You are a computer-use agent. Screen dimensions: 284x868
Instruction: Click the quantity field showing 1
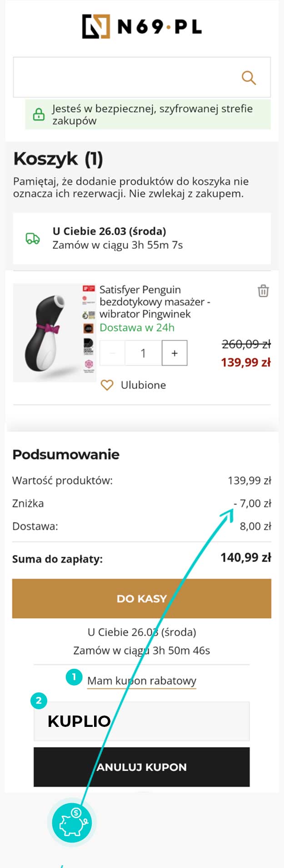point(143,353)
